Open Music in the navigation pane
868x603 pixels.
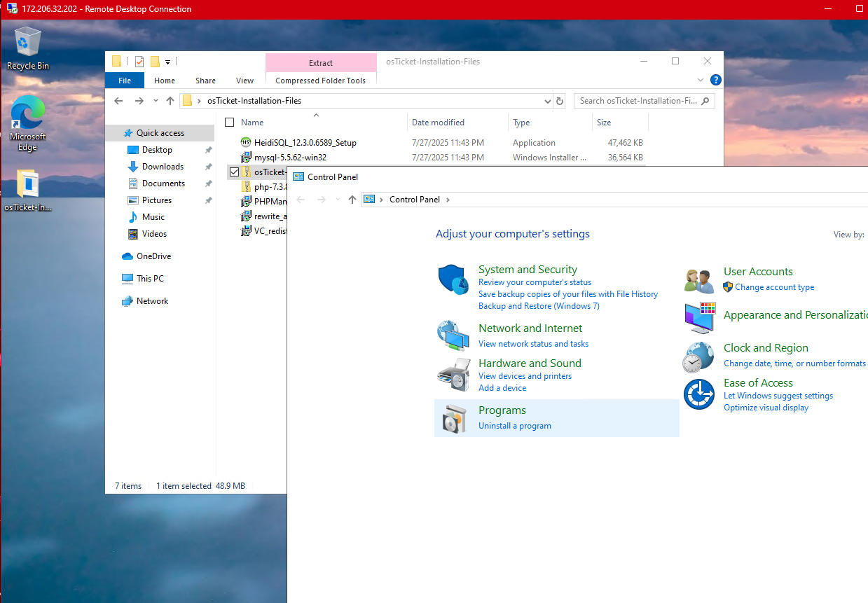tap(153, 217)
